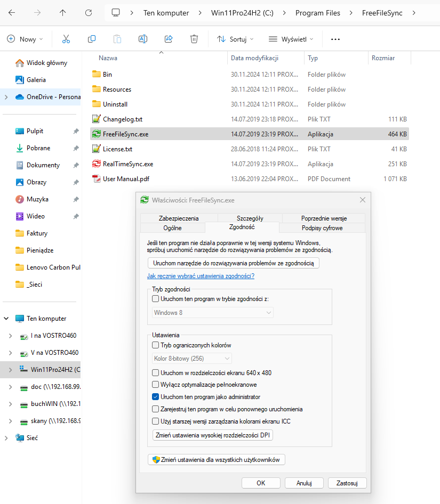The height and width of the screenshot is (504, 440).
Task: Click the Share icon in toolbar
Action: (x=169, y=39)
